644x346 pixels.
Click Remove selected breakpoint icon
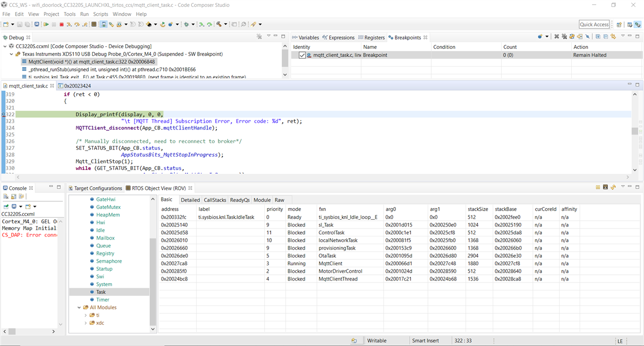click(x=557, y=37)
